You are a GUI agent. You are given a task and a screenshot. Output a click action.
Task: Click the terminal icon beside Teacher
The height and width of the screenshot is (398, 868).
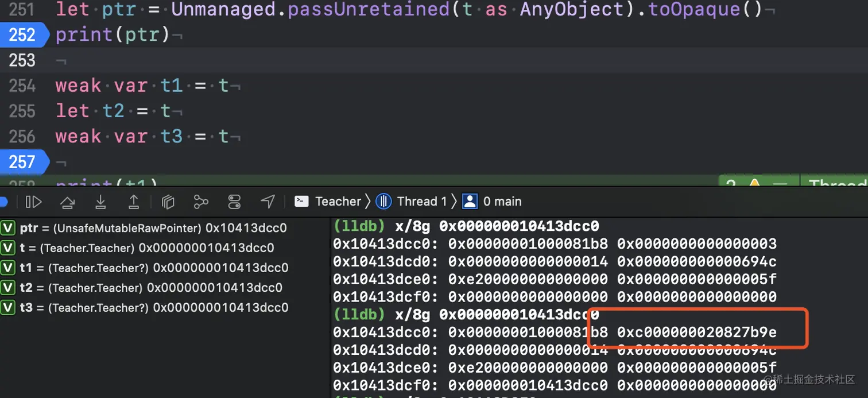pos(301,201)
